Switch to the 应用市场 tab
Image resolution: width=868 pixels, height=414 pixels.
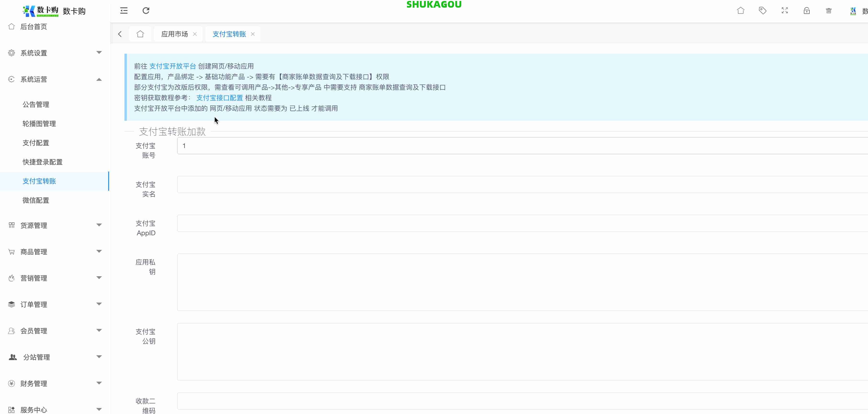pyautogui.click(x=174, y=34)
